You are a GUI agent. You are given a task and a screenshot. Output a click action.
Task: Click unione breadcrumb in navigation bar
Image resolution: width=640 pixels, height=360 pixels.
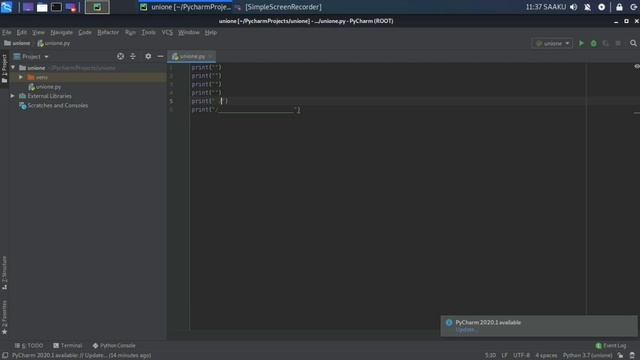click(x=17, y=43)
